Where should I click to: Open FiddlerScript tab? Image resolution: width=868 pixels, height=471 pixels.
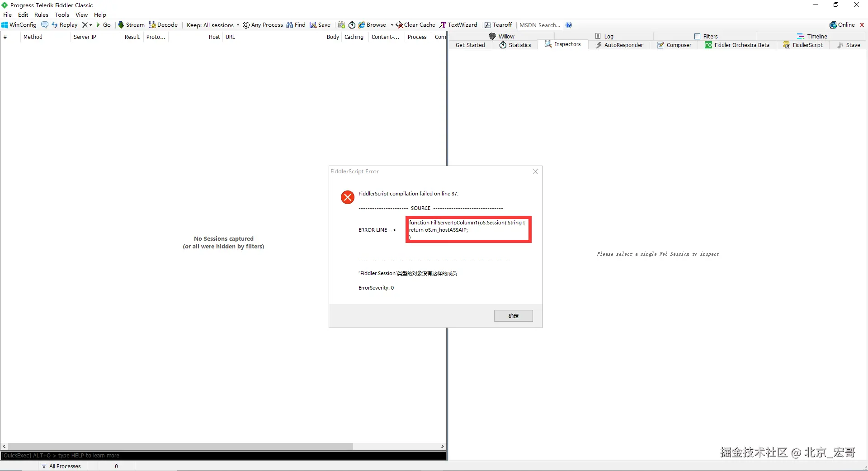pos(803,45)
